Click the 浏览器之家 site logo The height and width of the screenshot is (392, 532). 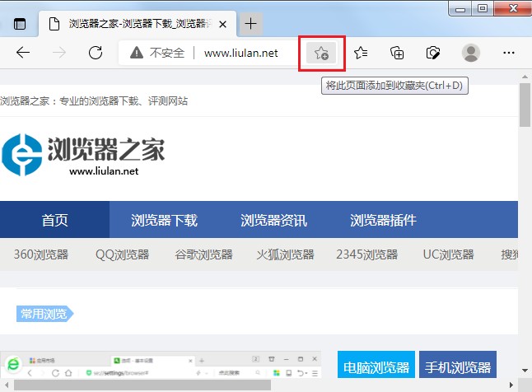[83, 155]
